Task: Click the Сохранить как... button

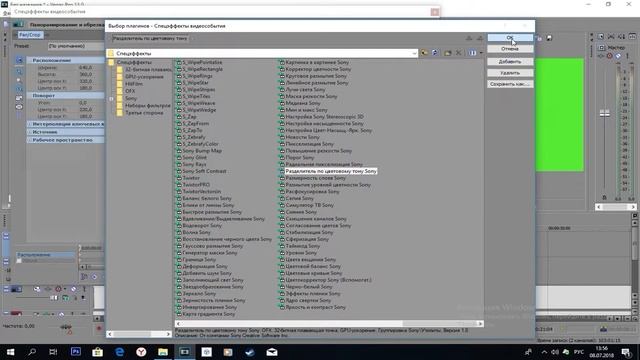Action: point(510,84)
